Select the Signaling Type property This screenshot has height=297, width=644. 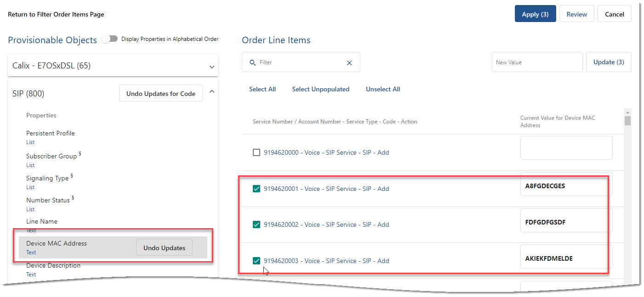tap(47, 178)
